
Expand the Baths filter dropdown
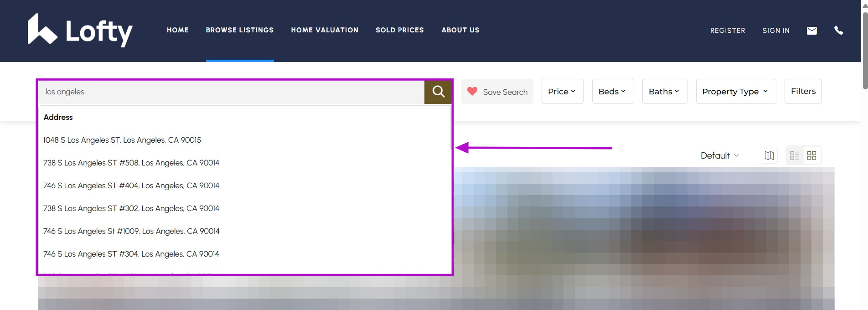(664, 92)
